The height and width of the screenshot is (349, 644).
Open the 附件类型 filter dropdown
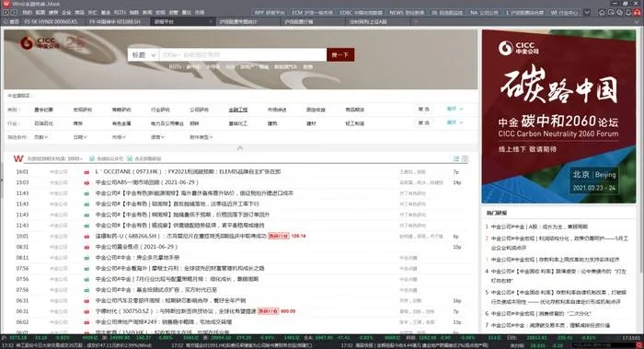click(201, 137)
